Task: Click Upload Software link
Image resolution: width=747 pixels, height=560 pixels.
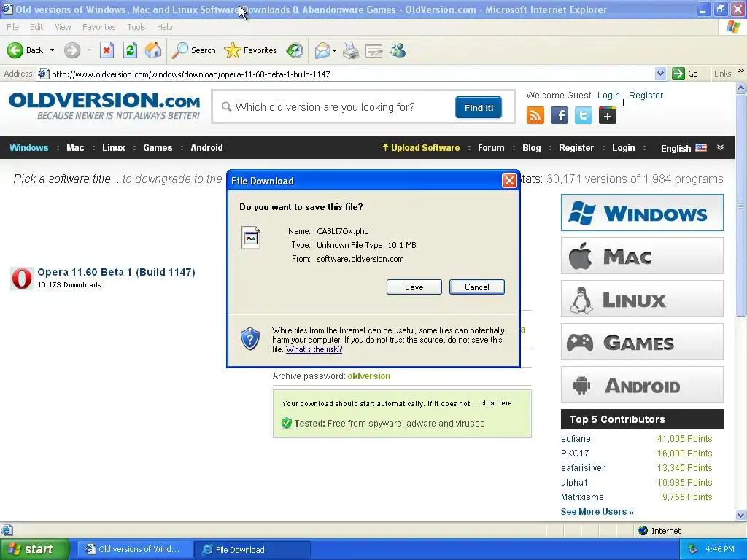Action: [x=421, y=147]
